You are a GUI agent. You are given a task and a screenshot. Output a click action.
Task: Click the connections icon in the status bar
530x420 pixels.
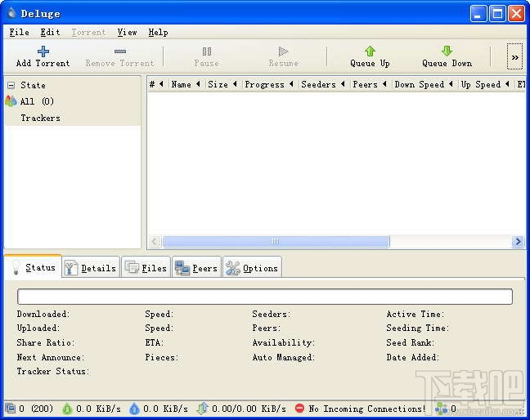pos(10,409)
